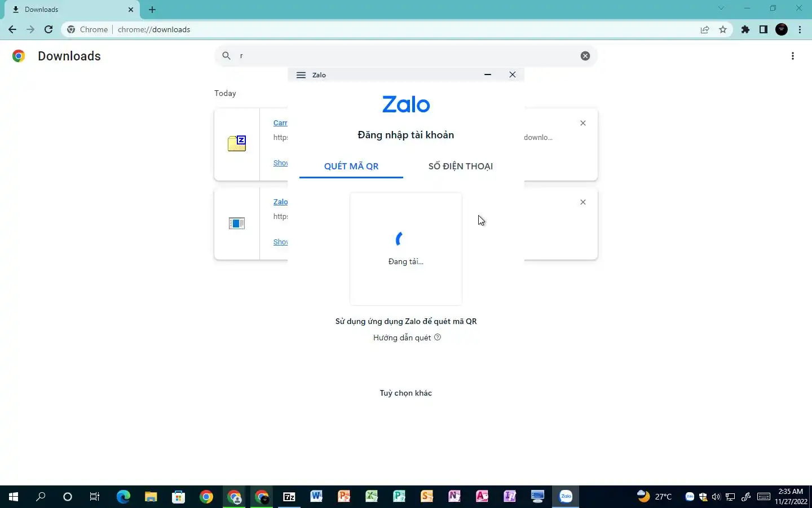The width and height of the screenshot is (812, 508).
Task: Toggle Chrome side panel
Action: (x=764, y=29)
